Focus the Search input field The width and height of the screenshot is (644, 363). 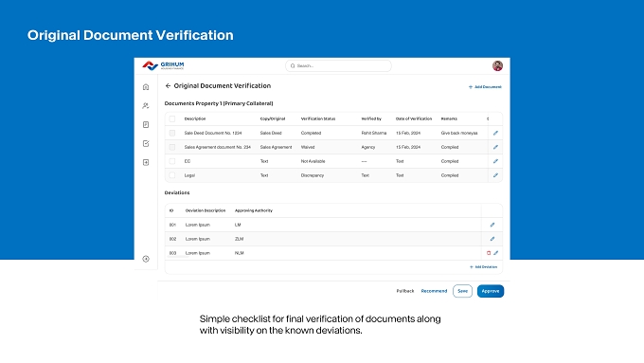[338, 65]
